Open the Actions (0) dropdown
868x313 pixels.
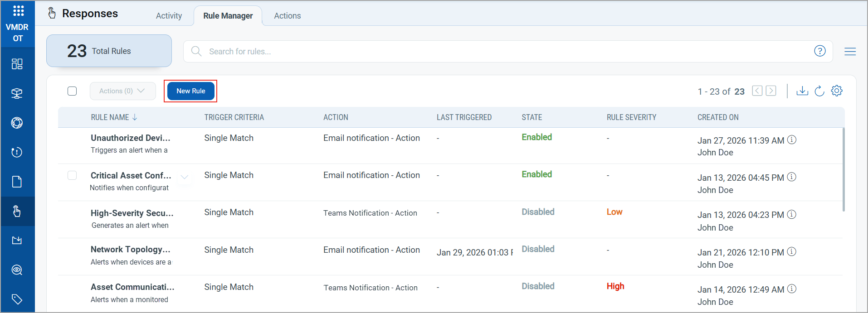122,91
